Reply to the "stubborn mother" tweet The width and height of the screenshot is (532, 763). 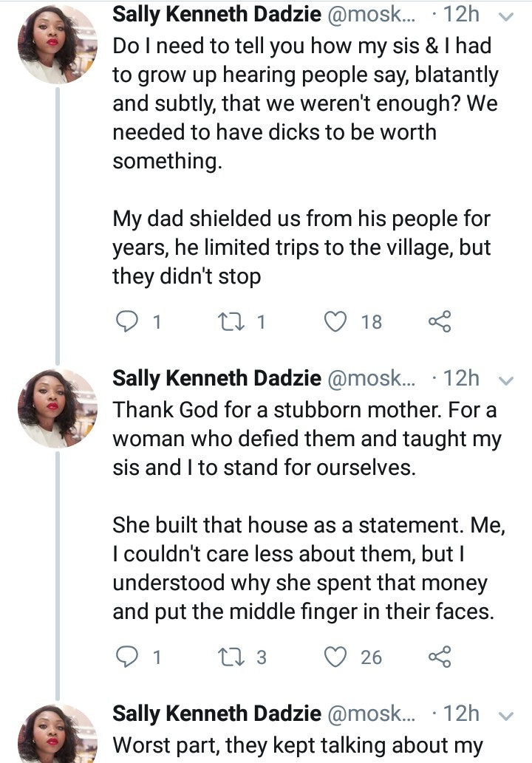tap(128, 656)
